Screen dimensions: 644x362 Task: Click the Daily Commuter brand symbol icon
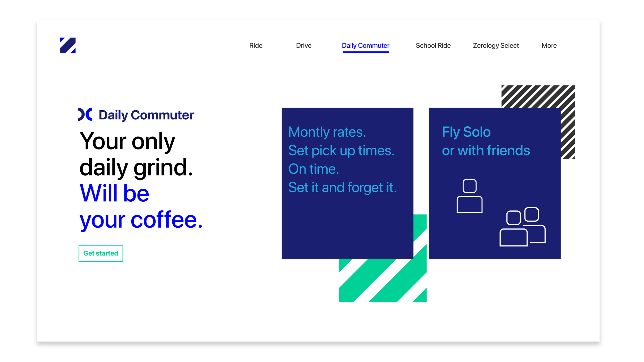85,114
